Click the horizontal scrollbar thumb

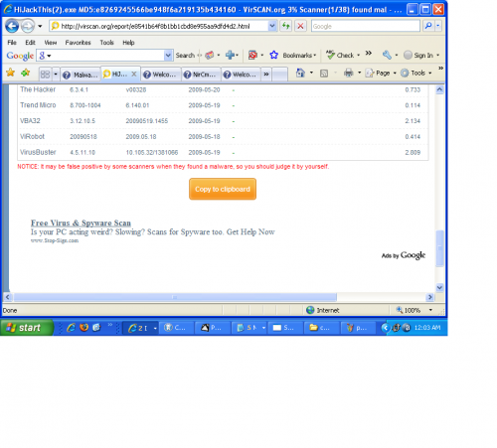[x=175, y=297]
